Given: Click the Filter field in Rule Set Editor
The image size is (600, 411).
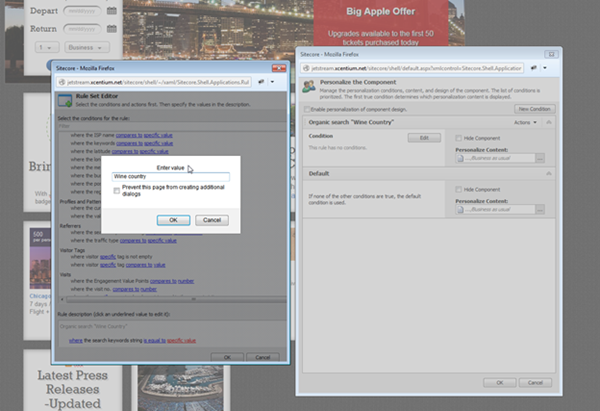Looking at the screenshot, I should (172, 126).
